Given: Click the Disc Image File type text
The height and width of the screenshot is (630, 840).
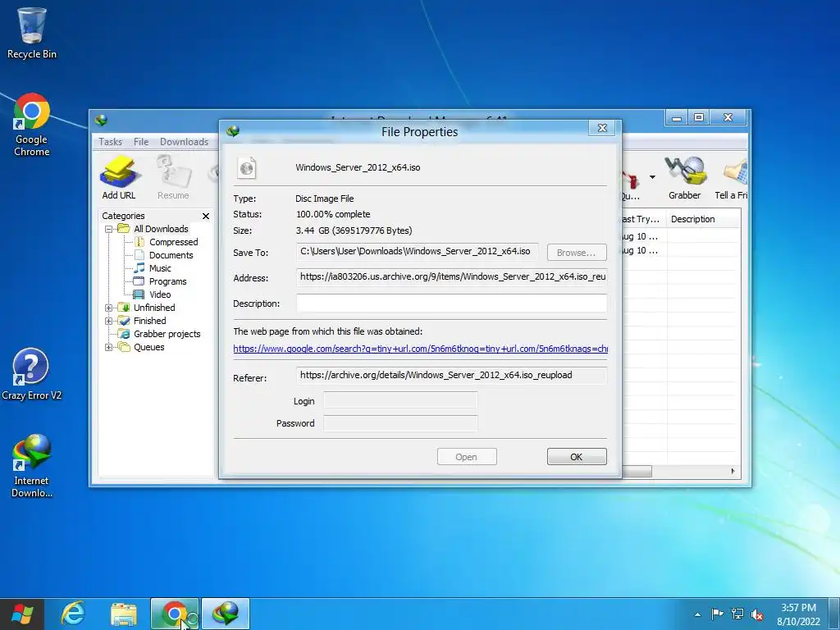Looking at the screenshot, I should point(324,199).
